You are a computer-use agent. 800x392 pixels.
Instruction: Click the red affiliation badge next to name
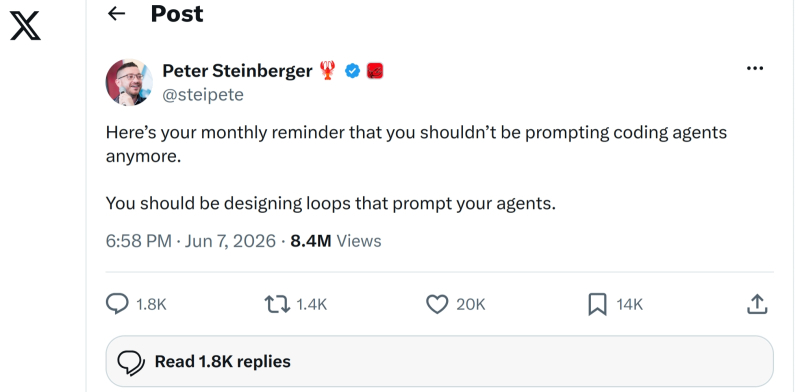click(375, 71)
